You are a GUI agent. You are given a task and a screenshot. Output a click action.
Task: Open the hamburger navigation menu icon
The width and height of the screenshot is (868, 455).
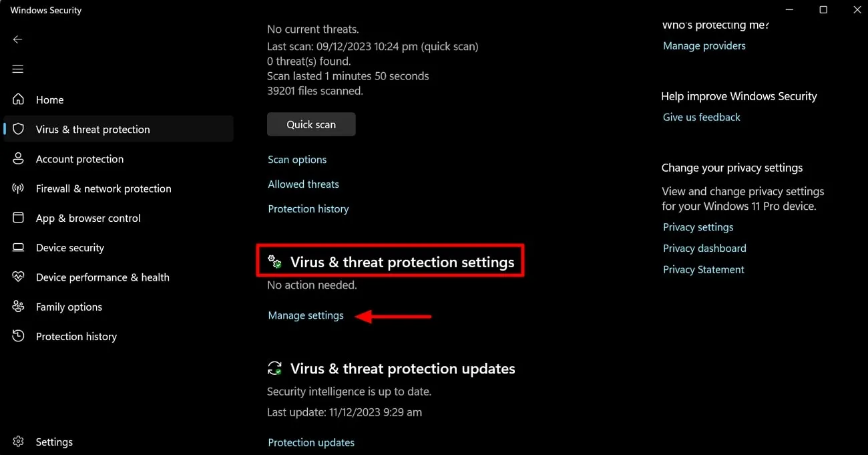pyautogui.click(x=18, y=69)
